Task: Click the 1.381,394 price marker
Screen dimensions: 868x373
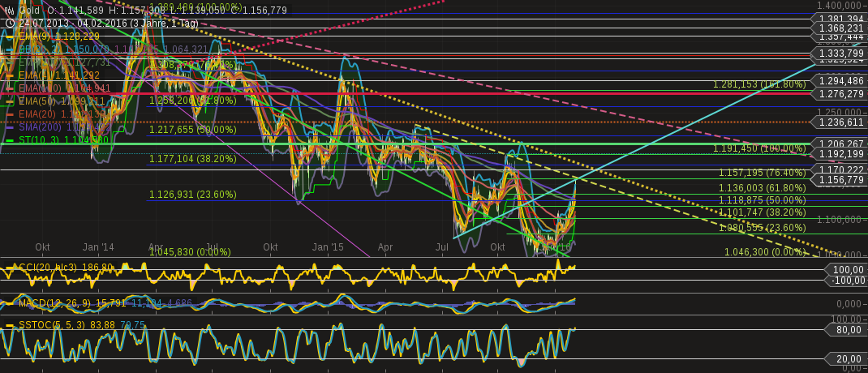Action: pyautogui.click(x=840, y=19)
